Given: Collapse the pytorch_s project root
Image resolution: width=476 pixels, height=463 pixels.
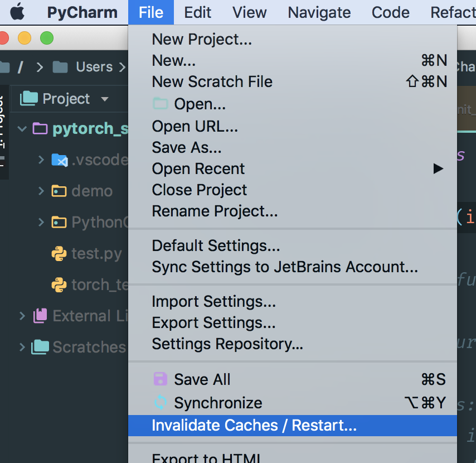Looking at the screenshot, I should pos(22,128).
